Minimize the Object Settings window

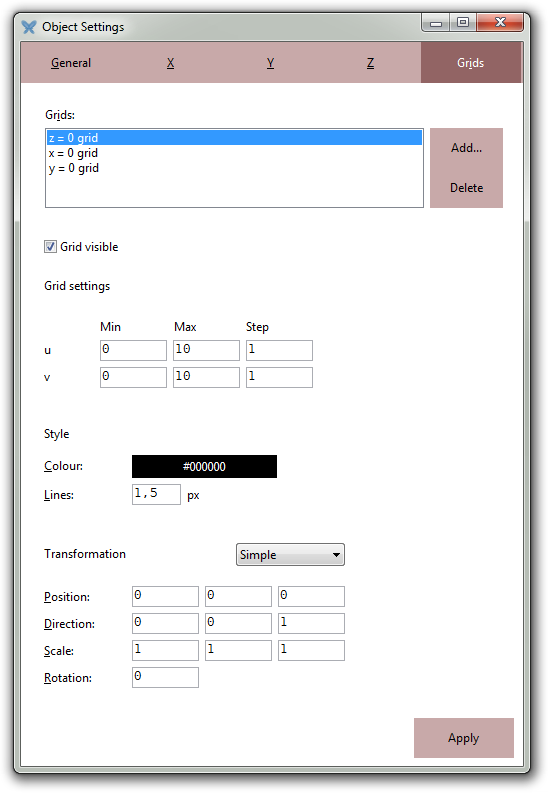pyautogui.click(x=436, y=23)
